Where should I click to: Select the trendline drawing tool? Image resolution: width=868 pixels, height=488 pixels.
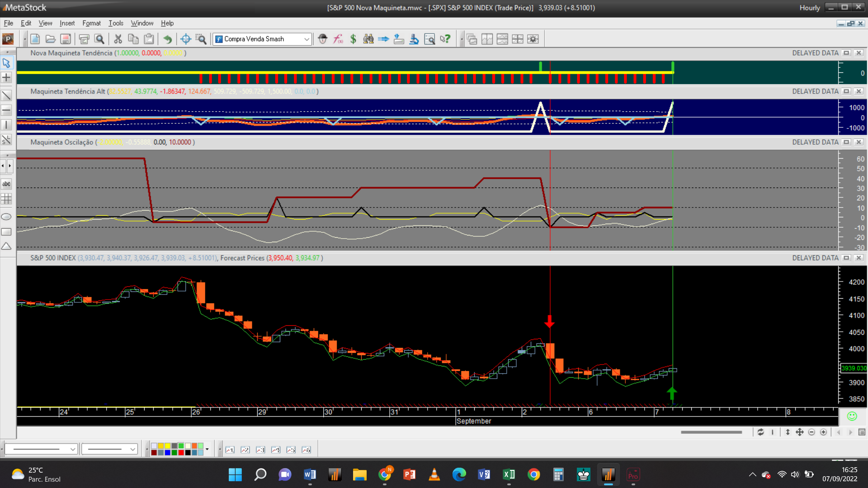click(x=6, y=95)
